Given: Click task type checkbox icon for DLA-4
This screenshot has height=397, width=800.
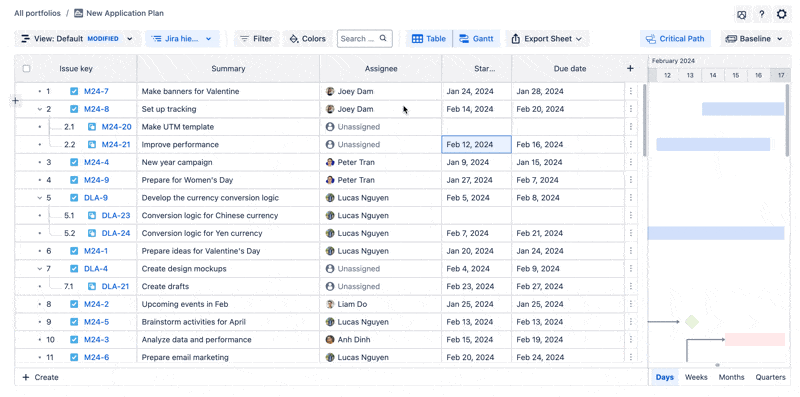Looking at the screenshot, I should click(74, 268).
